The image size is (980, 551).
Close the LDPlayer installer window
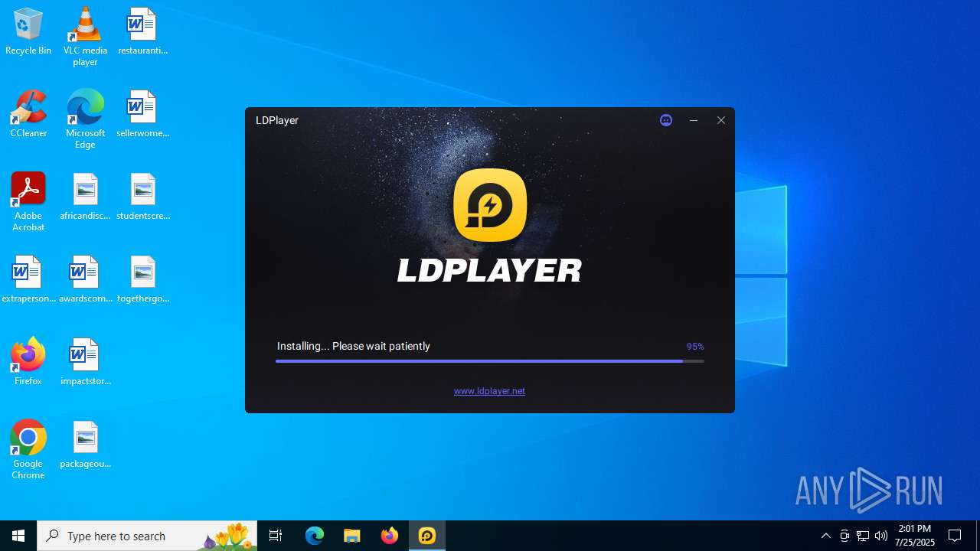click(721, 120)
